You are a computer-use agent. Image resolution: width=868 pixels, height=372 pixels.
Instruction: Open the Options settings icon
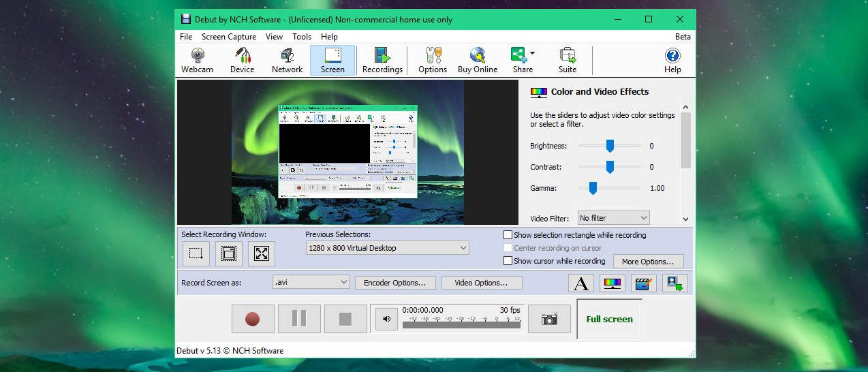click(x=433, y=60)
